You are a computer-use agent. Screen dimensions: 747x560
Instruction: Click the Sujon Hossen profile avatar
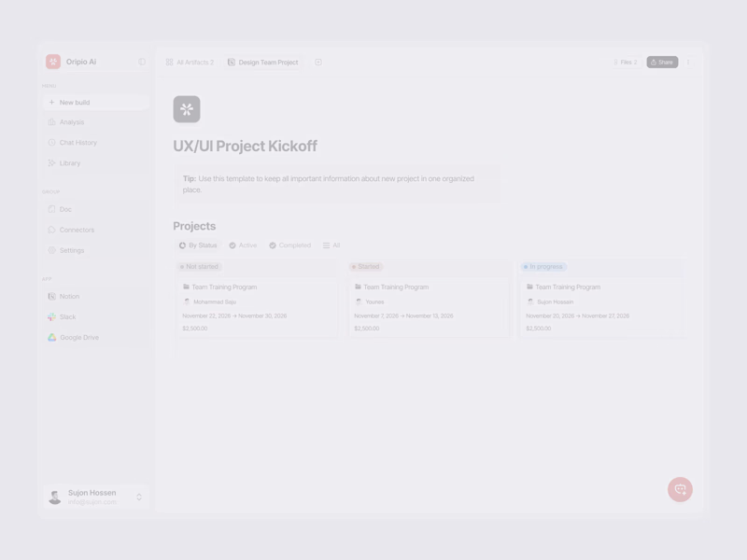pos(55,497)
